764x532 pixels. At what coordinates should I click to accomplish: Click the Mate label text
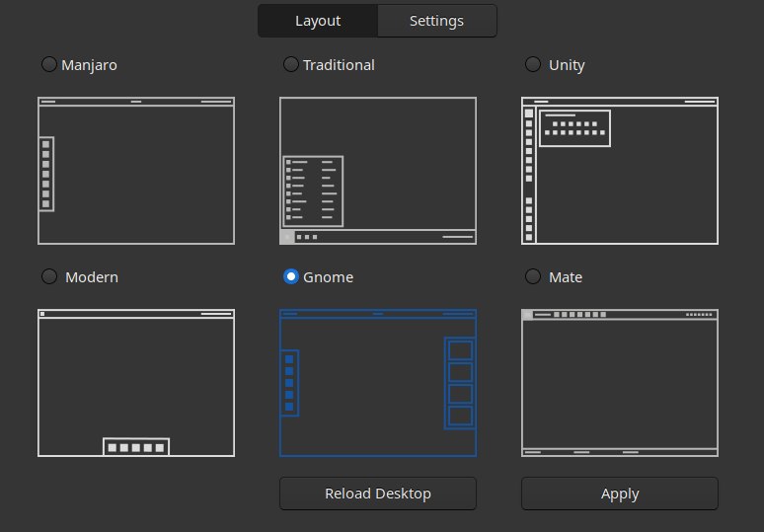[x=566, y=277]
